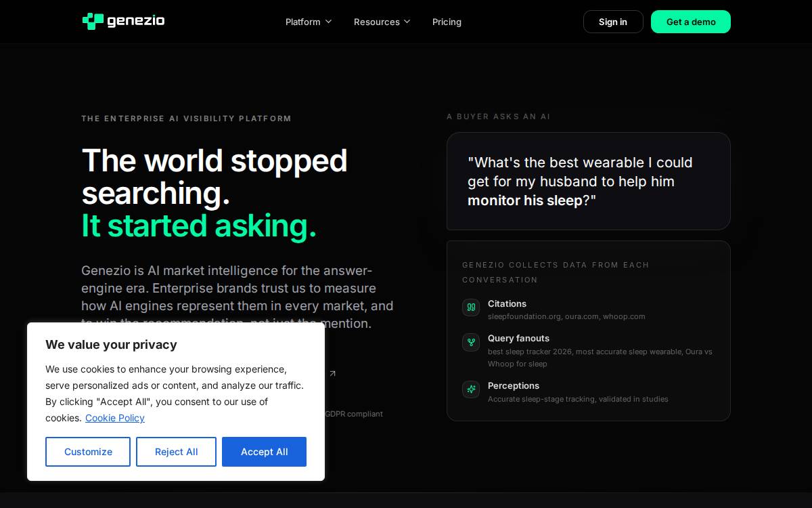Click 'THE ENTERPRISE AI VISIBILITY PLATFORM' label
The height and width of the screenshot is (508, 812).
point(186,119)
